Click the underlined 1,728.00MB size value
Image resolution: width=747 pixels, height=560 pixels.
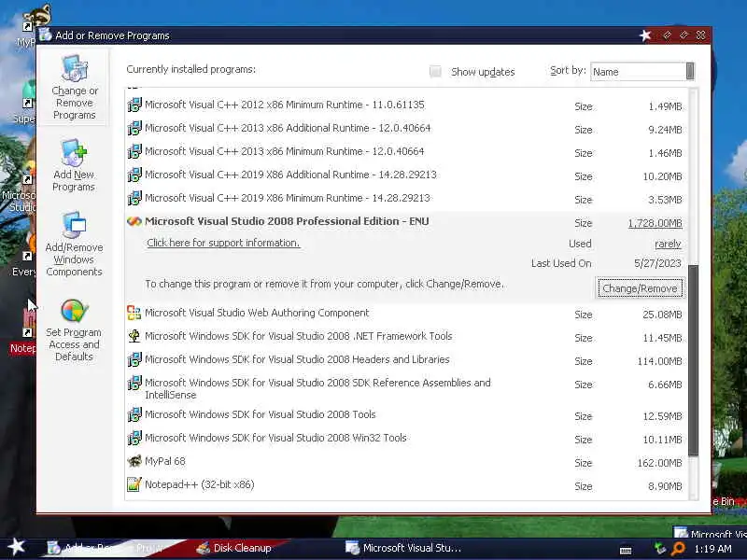(655, 223)
